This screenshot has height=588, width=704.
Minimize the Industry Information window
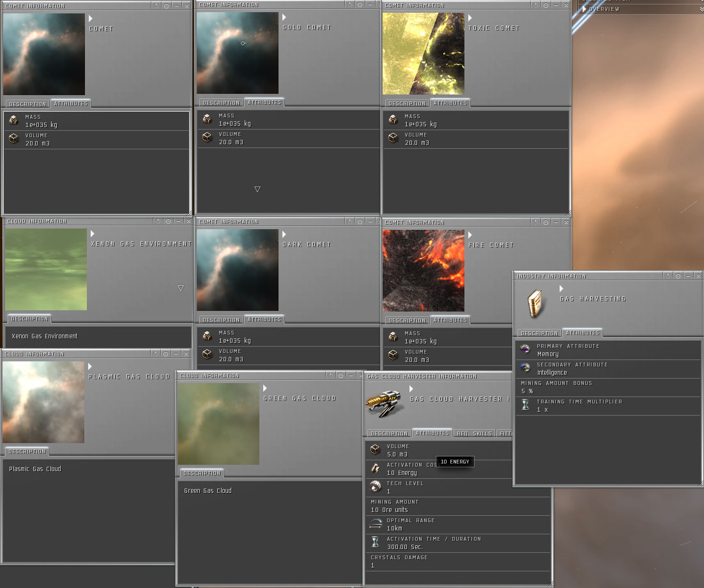coord(688,276)
